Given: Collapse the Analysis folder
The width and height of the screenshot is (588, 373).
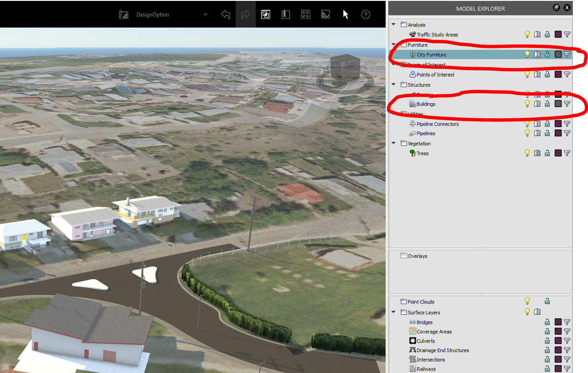Looking at the screenshot, I should tap(394, 25).
